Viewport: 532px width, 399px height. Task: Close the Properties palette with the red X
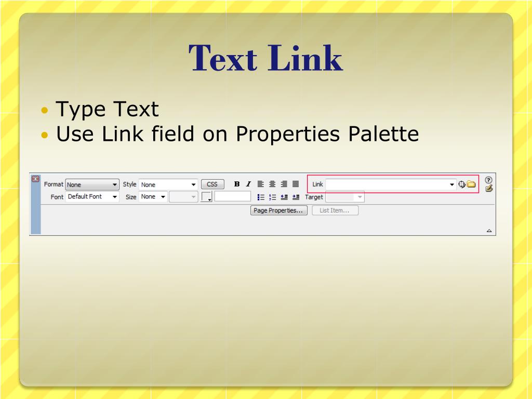pyautogui.click(x=35, y=179)
